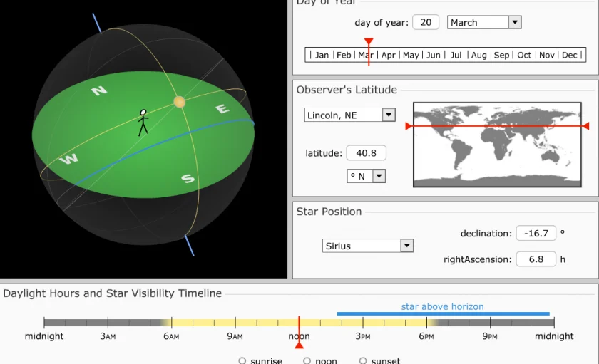Click the stick figure observer on the horizon plane
The width and height of the screenshot is (599, 364).
pos(143,123)
